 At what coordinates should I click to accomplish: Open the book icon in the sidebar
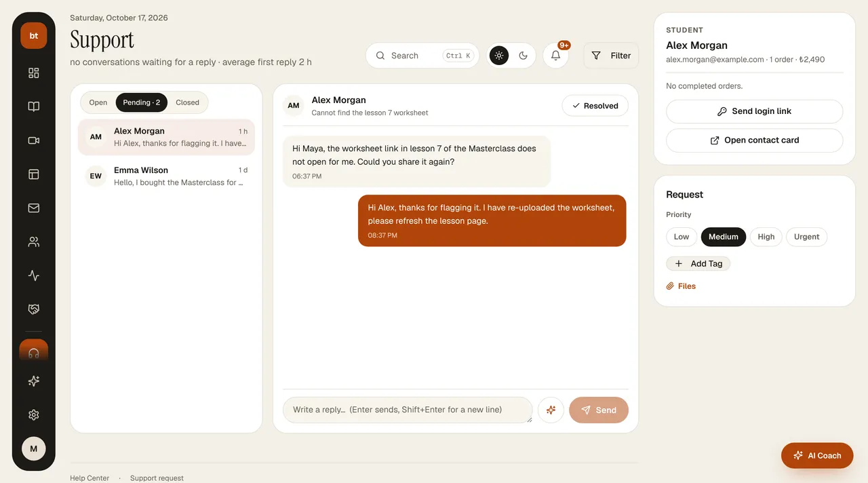click(x=34, y=107)
